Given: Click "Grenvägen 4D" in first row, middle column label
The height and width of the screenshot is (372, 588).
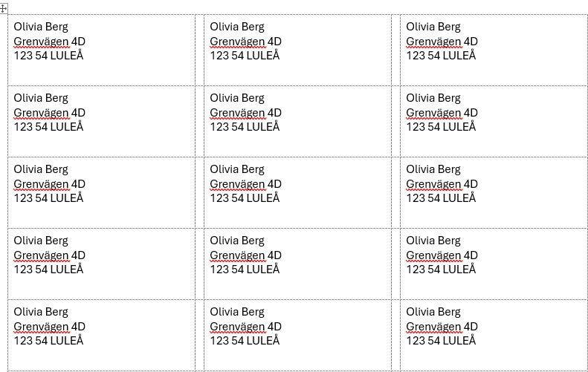Looking at the screenshot, I should [x=245, y=42].
